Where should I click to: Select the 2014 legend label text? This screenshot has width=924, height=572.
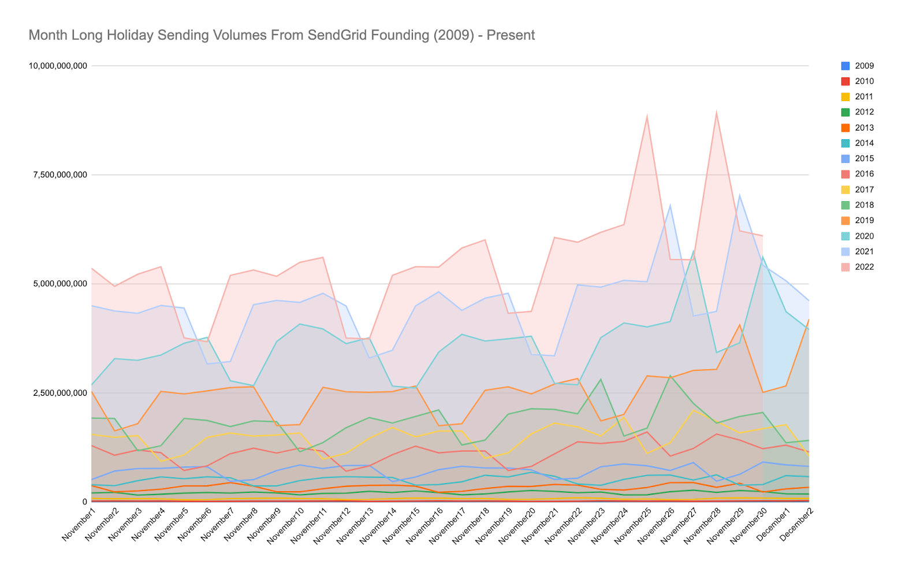tap(865, 143)
